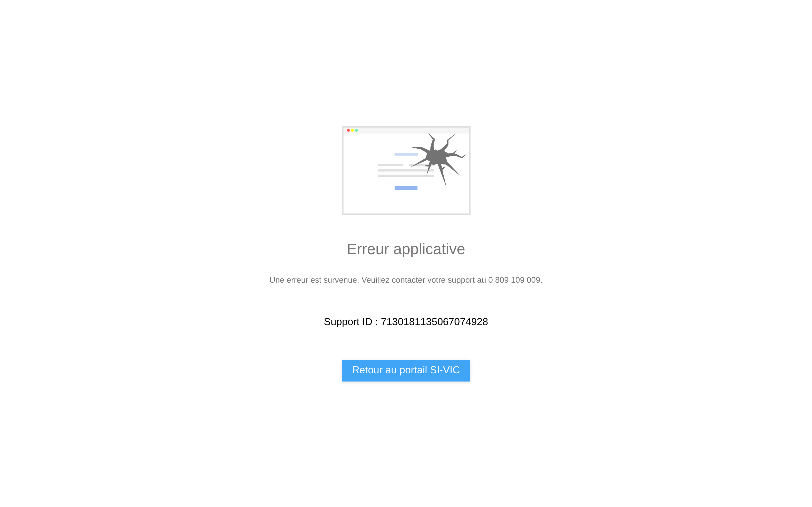The height and width of the screenshot is (507, 812).
Task: Click the Support ID number text
Action: pos(406,321)
